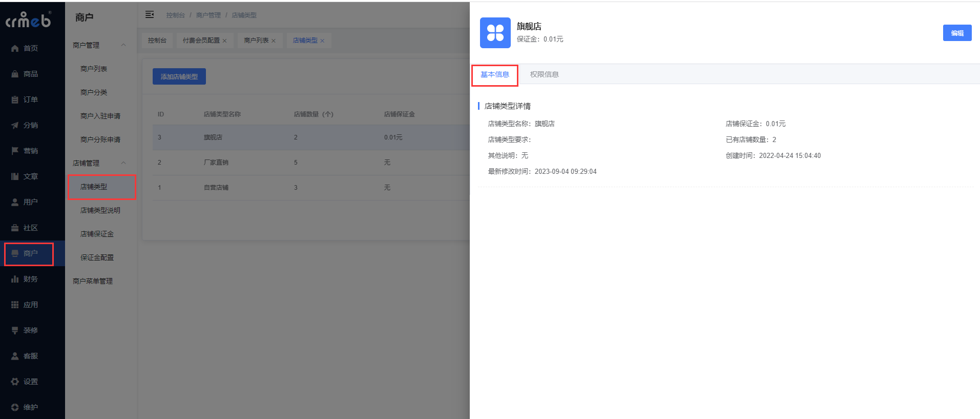The height and width of the screenshot is (419, 980).
Task: Select the 基本信息 tab
Action: click(494, 75)
